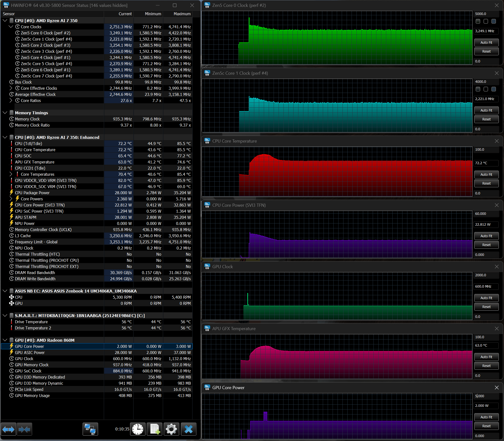Close the APU GFX Temperature graph window
Viewport: 504px width, 441px height.
(x=497, y=328)
